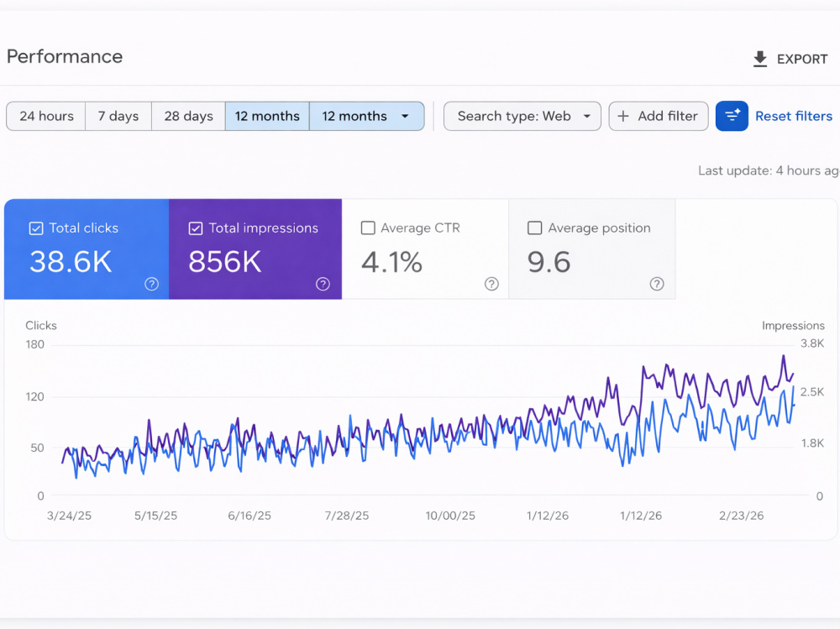The image size is (840, 629).
Task: Uncheck the Total impressions checkbox
Action: 196,228
